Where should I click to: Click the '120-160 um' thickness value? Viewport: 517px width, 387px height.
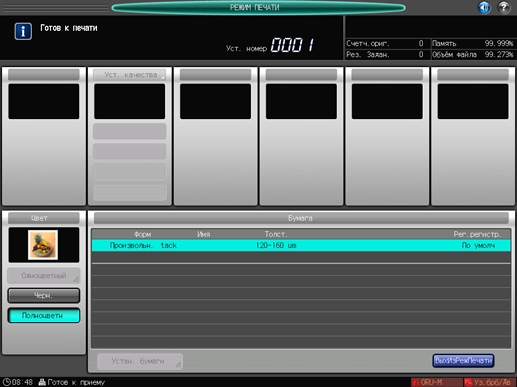pyautogui.click(x=276, y=245)
